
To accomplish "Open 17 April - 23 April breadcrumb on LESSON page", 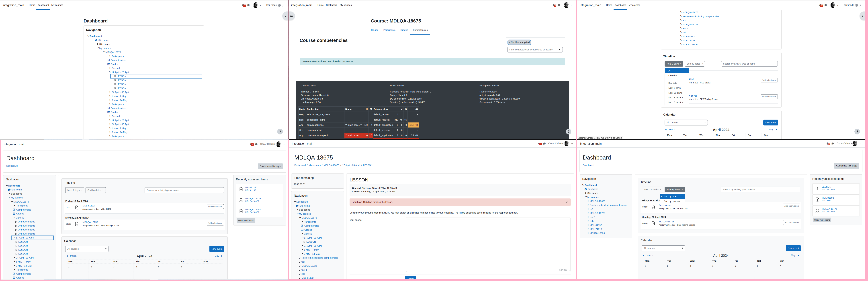I will [x=351, y=165].
